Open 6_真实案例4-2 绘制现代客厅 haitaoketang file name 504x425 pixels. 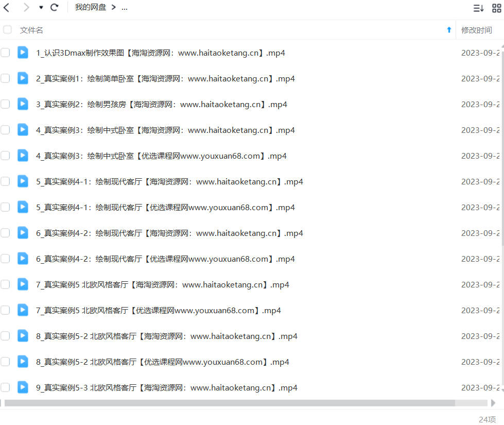tap(169, 233)
